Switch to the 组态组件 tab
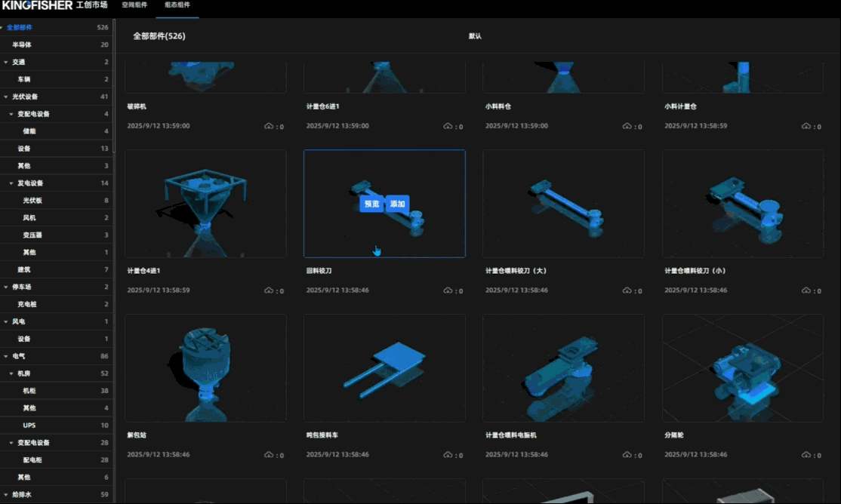The height and width of the screenshot is (504, 841). [x=177, y=5]
